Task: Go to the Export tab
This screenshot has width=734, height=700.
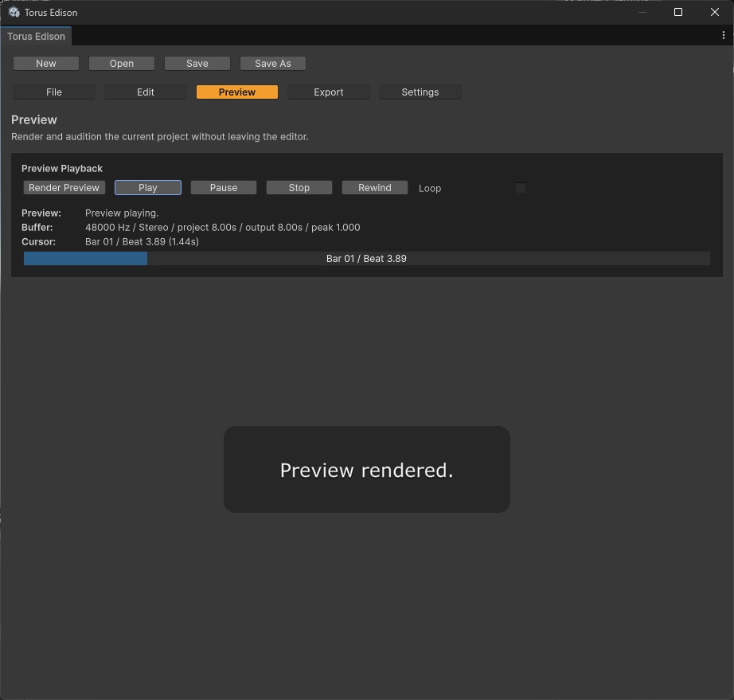Action: coord(329,92)
